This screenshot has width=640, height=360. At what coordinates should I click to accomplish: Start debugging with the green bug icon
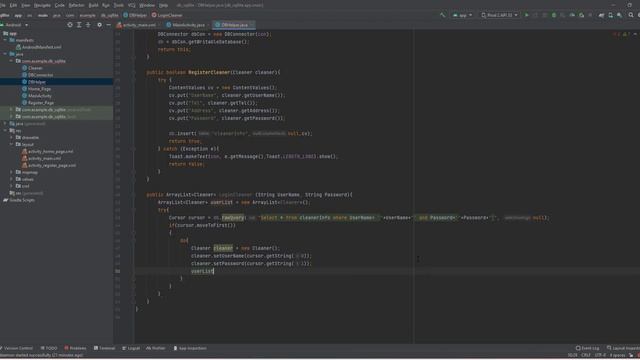[x=554, y=15]
